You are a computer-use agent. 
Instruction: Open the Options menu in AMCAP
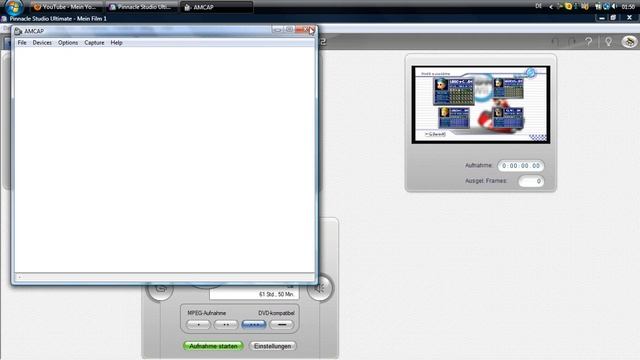tap(68, 42)
